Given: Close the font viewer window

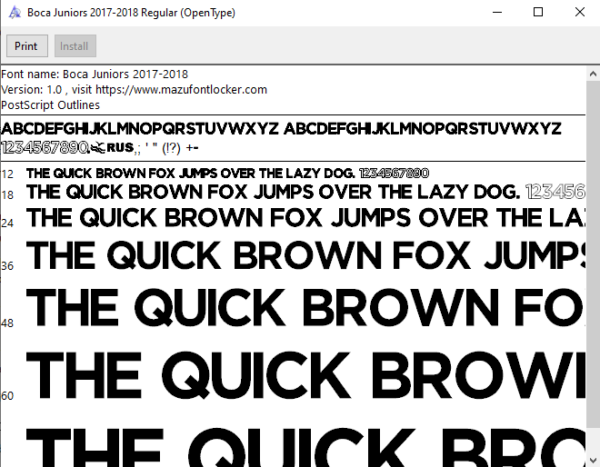Looking at the screenshot, I should [580, 12].
